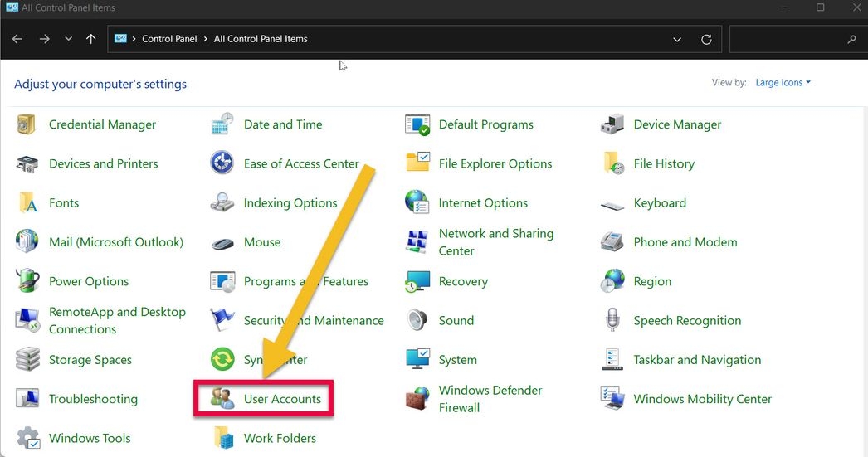Expand the recent locations chevron
Screen dimensions: 868x457
(x=68, y=39)
